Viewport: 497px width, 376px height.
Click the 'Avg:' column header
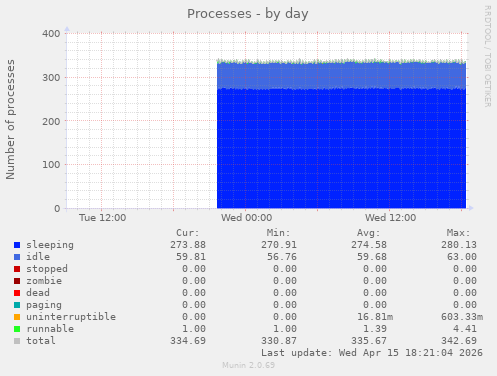[368, 233]
